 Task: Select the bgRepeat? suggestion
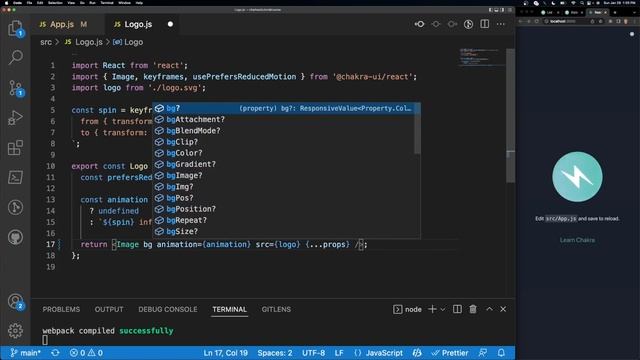pos(283,220)
